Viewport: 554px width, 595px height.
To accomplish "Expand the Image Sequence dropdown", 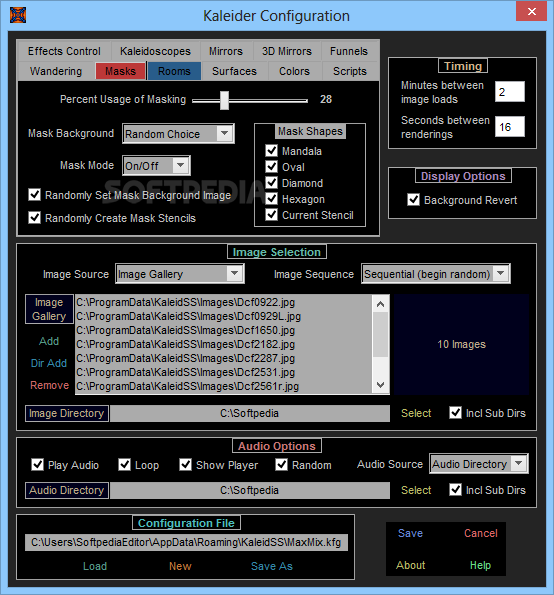I will point(501,274).
